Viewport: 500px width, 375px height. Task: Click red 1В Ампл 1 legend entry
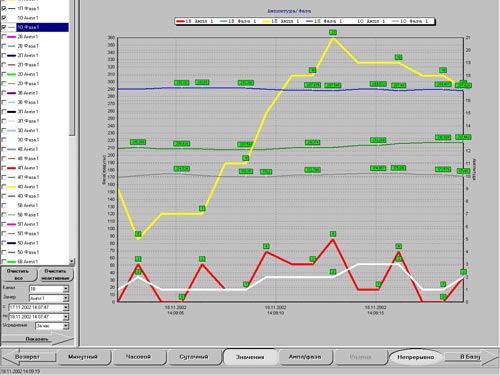[195, 21]
